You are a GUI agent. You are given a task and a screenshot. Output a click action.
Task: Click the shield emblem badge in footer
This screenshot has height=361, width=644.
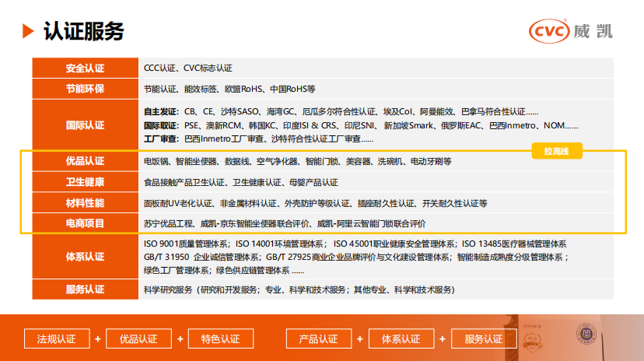[532, 343]
